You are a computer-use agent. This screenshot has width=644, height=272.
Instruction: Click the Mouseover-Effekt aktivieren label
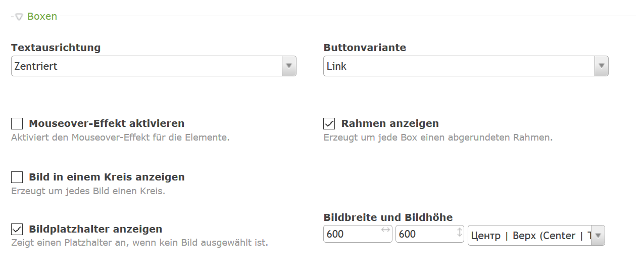click(107, 123)
